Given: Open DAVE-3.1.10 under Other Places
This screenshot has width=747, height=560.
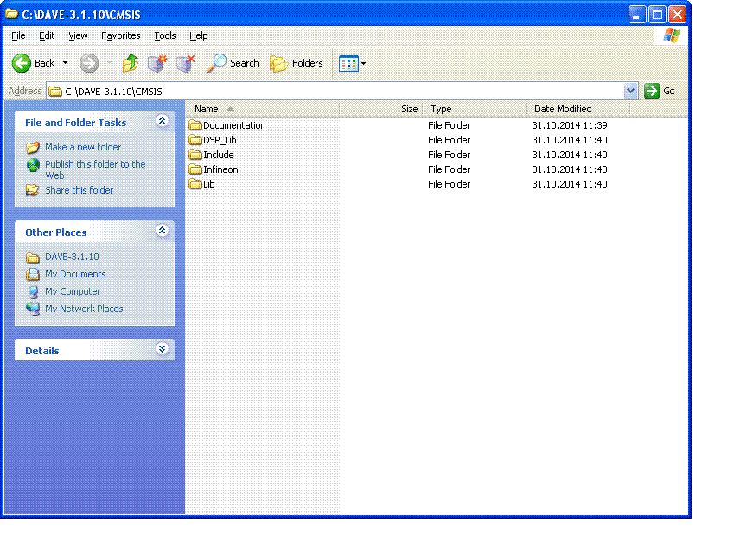Looking at the screenshot, I should [x=72, y=257].
